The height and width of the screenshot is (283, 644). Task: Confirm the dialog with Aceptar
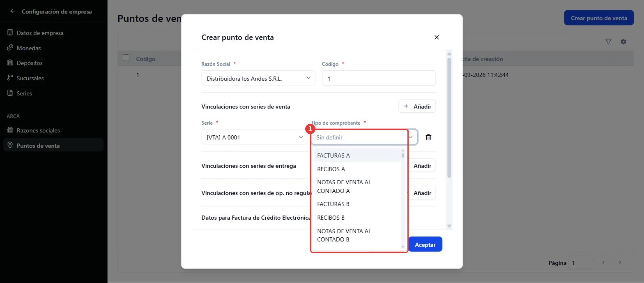pos(425,244)
